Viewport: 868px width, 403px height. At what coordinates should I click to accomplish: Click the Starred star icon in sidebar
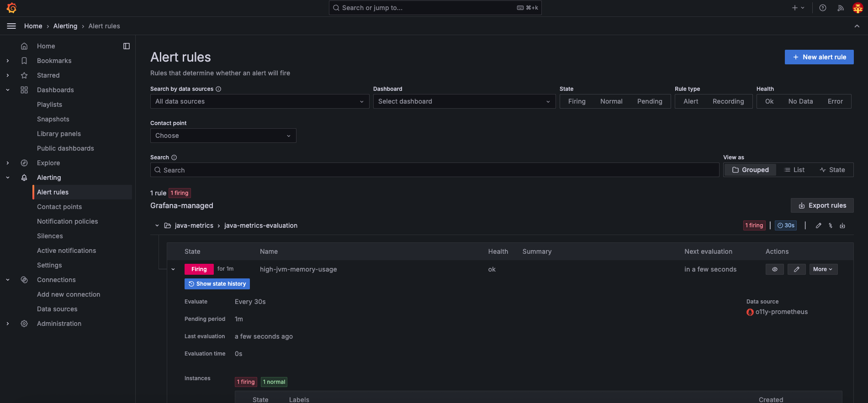click(24, 75)
